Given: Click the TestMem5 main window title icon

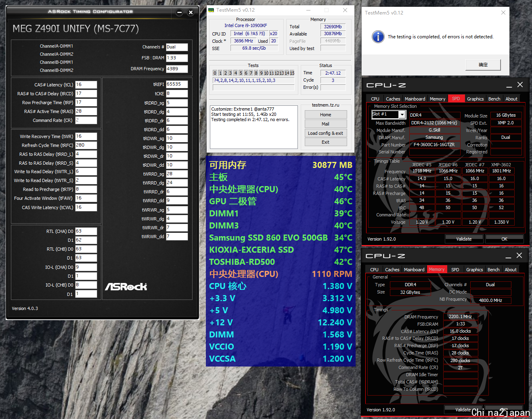Looking at the screenshot, I should pos(211,10).
